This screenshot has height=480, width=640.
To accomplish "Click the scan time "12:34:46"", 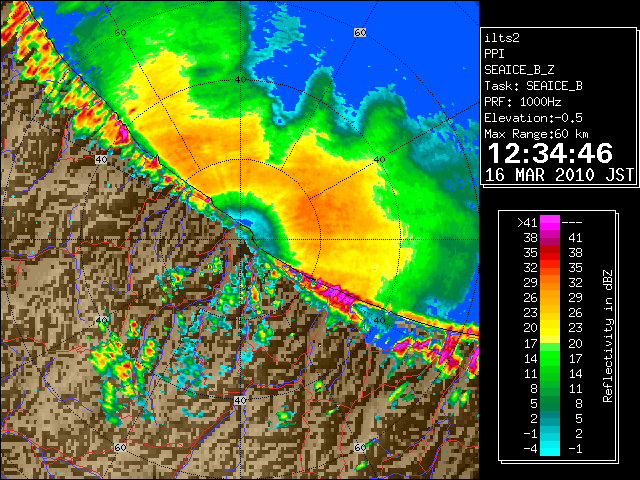I will click(x=550, y=153).
